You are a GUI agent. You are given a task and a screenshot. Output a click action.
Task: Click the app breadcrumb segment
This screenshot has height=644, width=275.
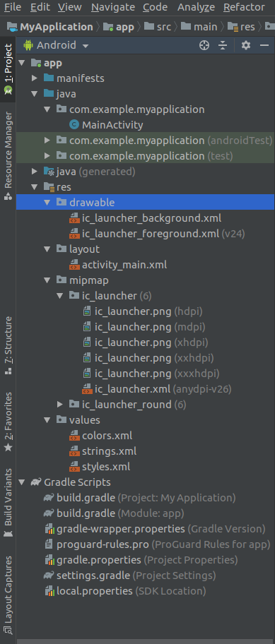(x=119, y=27)
